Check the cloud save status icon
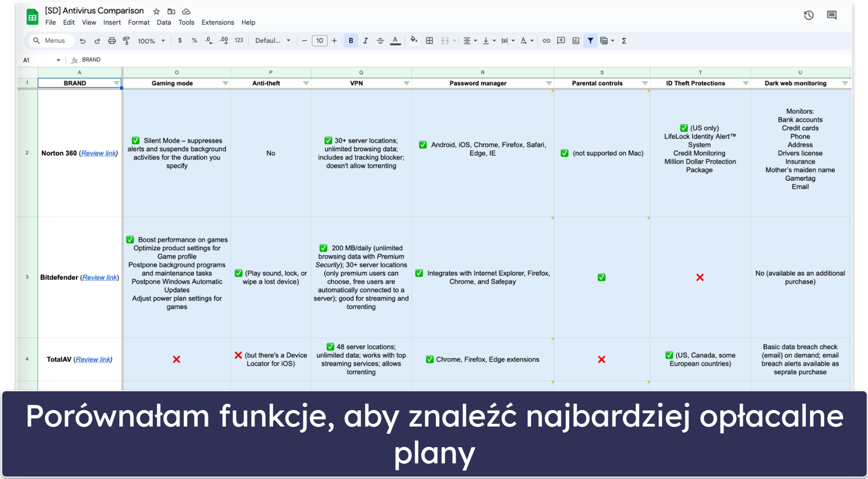This screenshot has height=479, width=868. click(x=186, y=12)
